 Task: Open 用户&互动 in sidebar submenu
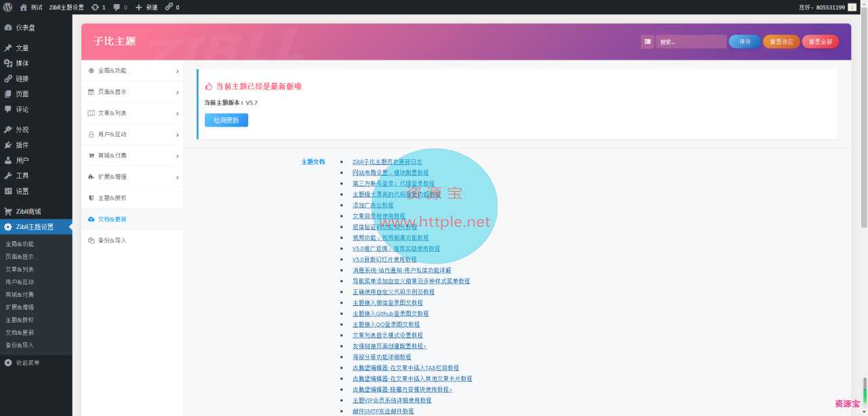[x=20, y=282]
